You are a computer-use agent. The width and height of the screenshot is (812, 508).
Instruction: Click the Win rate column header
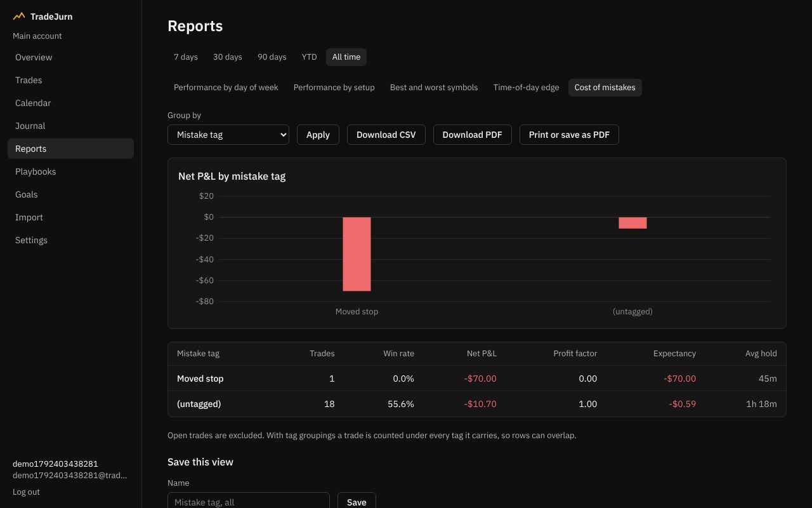pyautogui.click(x=399, y=353)
